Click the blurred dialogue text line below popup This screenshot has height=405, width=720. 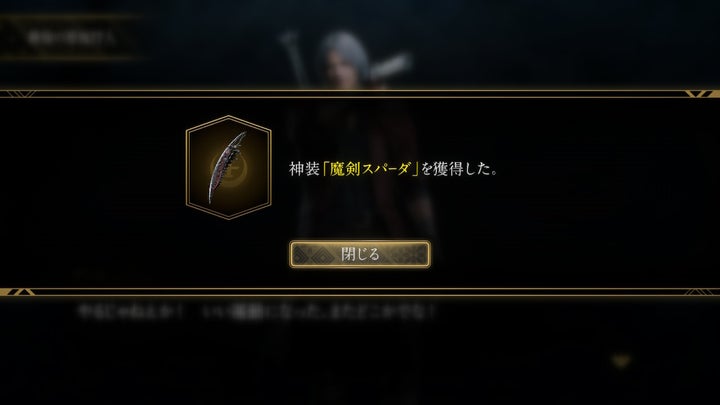[x=256, y=312]
